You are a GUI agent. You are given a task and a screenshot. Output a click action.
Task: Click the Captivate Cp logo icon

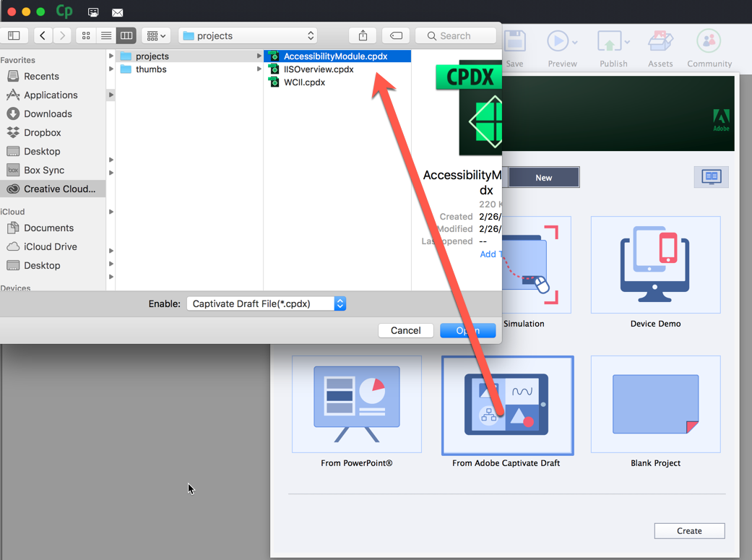(64, 11)
